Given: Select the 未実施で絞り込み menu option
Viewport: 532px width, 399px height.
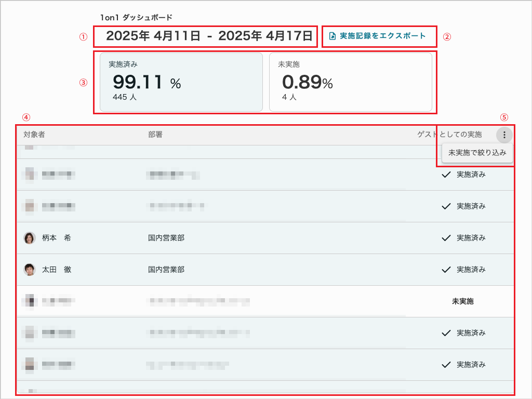Looking at the screenshot, I should (x=477, y=153).
